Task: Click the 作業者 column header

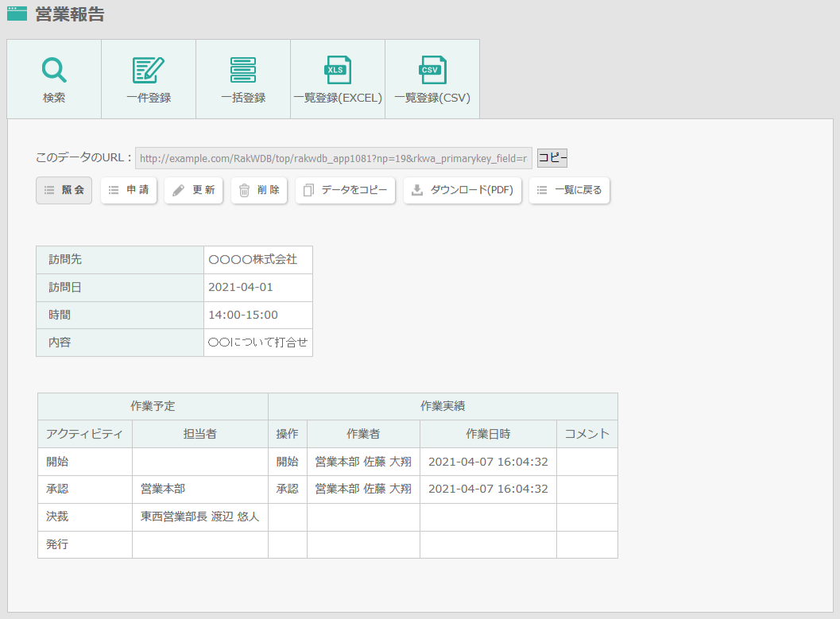Action: pyautogui.click(x=363, y=434)
